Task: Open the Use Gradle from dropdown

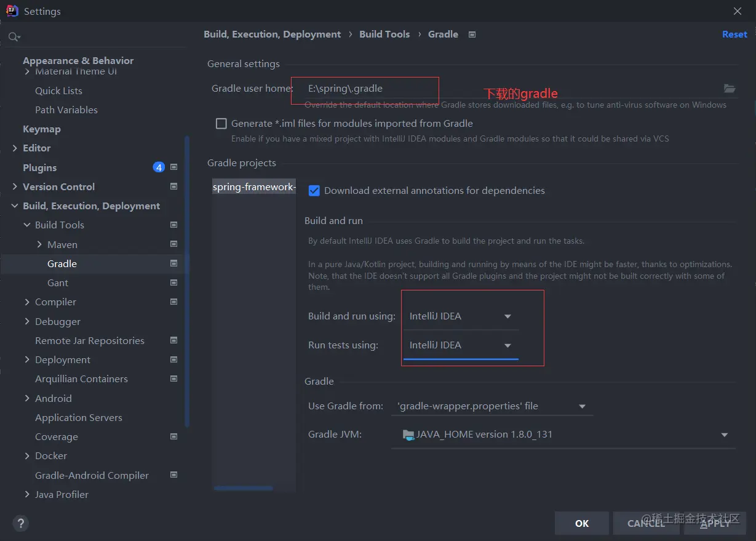Action: (492, 406)
